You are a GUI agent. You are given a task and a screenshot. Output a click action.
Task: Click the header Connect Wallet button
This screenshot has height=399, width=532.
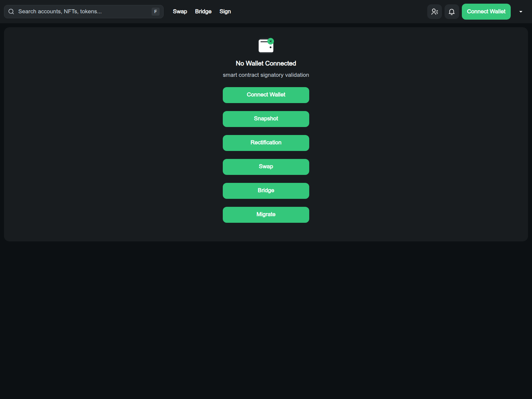486,12
